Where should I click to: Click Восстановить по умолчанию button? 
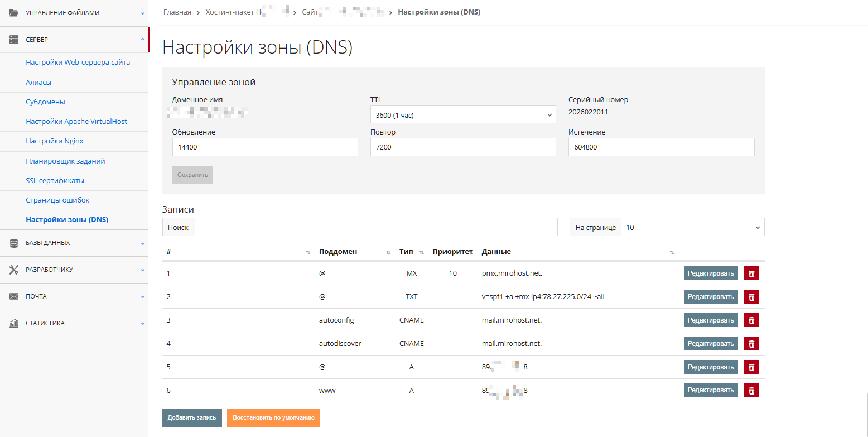point(273,417)
